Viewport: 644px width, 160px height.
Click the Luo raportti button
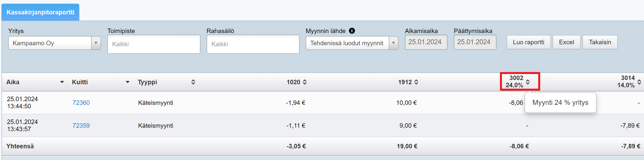click(528, 42)
